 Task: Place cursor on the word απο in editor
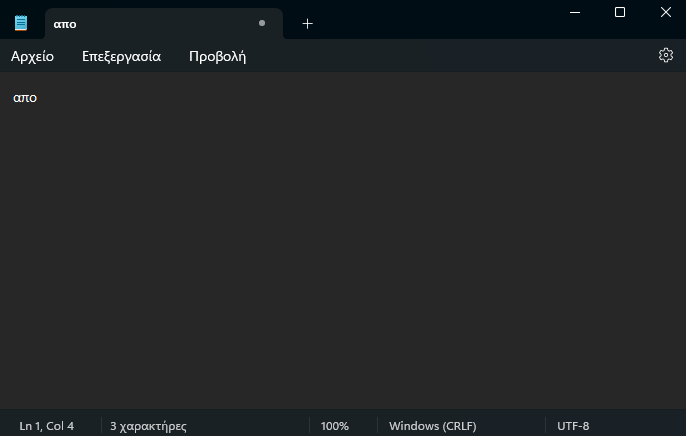coord(25,98)
